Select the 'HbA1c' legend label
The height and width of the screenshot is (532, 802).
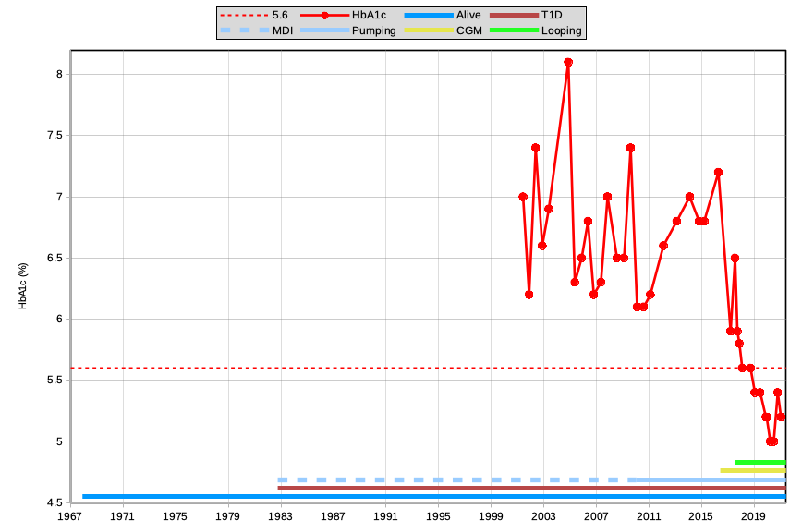point(369,16)
